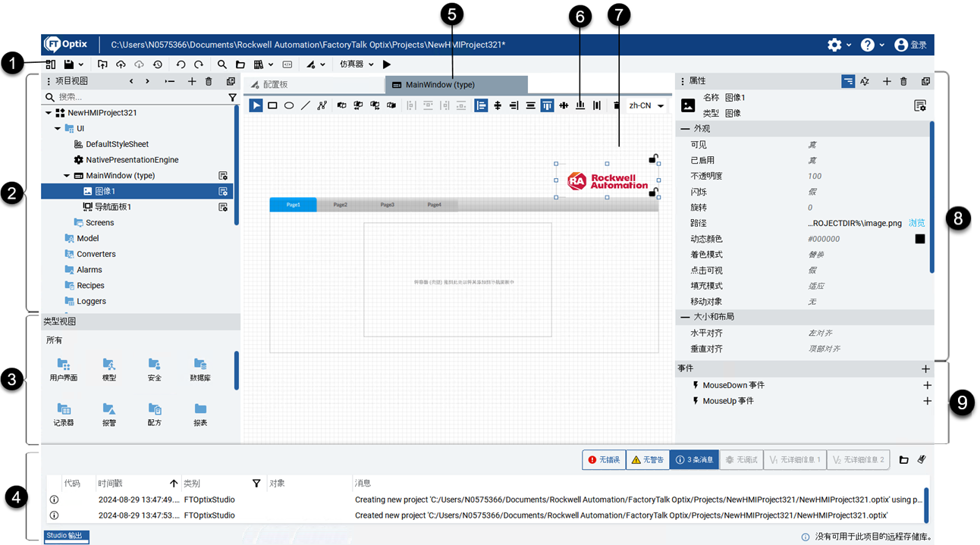
Task: Click the undo arrow in the toolbar
Action: tap(181, 65)
